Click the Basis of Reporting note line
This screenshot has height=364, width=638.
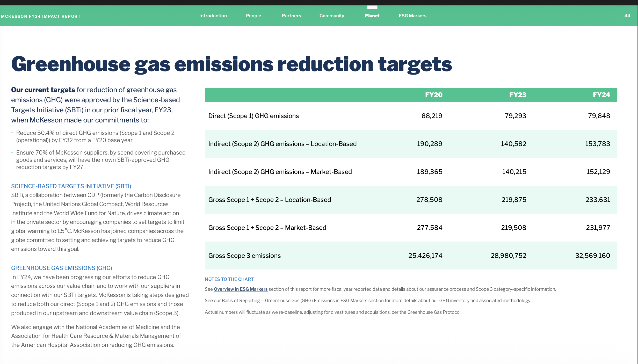368,301
